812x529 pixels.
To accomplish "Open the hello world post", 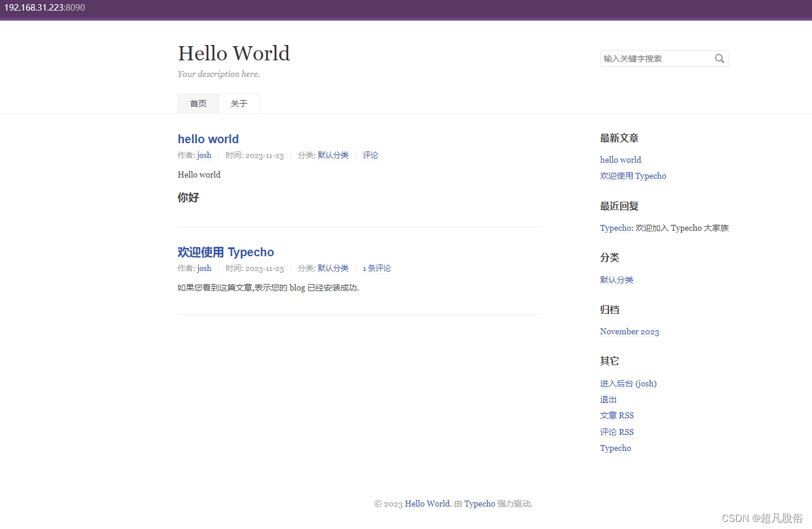I will click(x=208, y=139).
